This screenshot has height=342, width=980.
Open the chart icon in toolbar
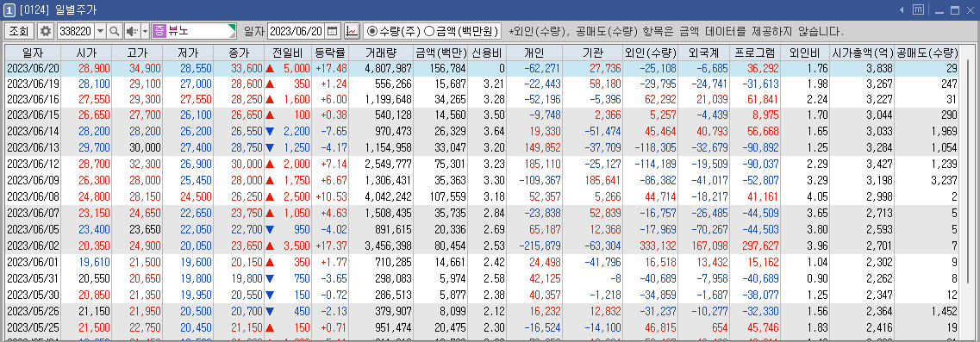(352, 31)
